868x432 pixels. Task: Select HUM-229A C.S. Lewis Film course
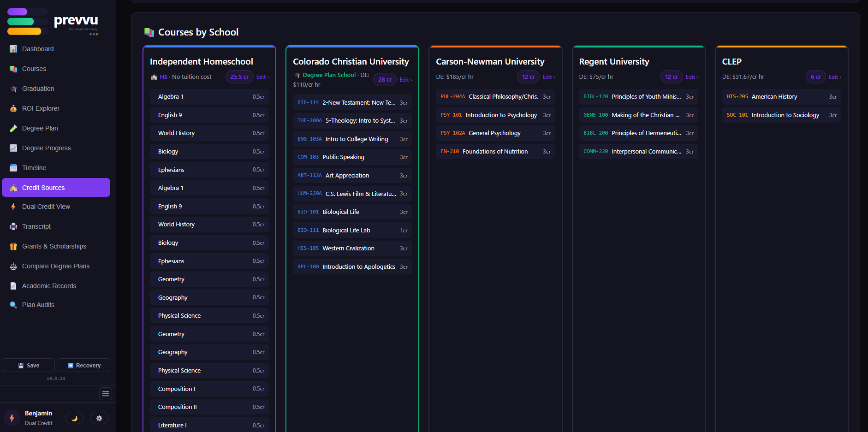tap(352, 194)
